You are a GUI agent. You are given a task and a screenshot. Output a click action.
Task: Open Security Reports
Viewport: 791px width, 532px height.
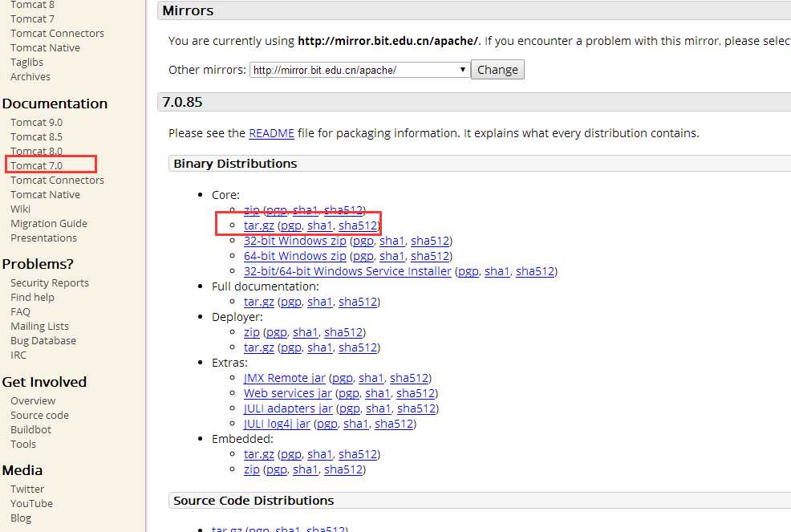[x=50, y=283]
